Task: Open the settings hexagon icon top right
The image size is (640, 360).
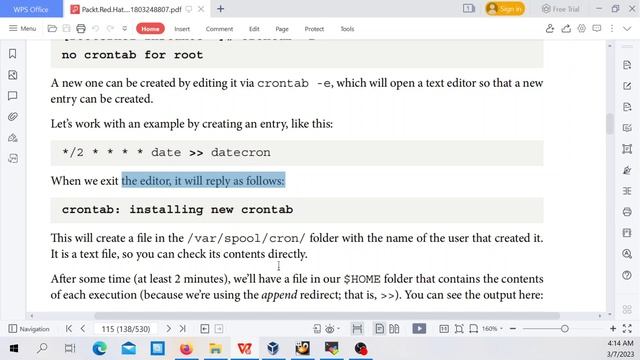Action: 581,29
